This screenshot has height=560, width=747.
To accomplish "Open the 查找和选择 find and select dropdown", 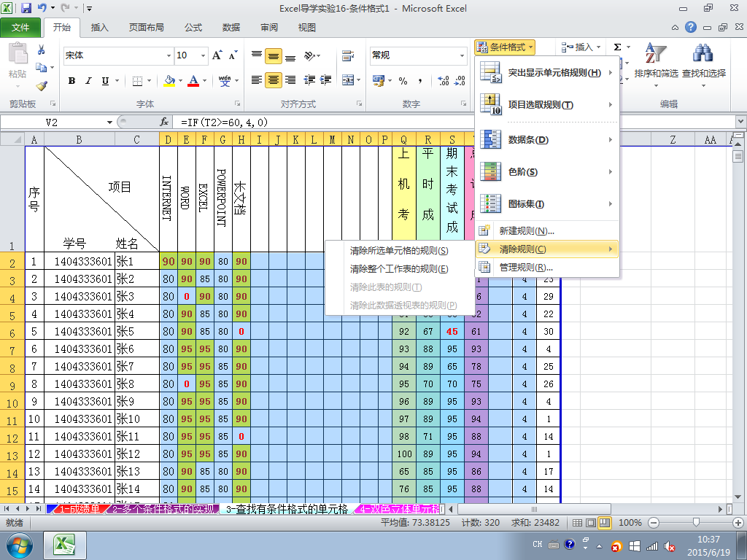I will click(x=704, y=65).
